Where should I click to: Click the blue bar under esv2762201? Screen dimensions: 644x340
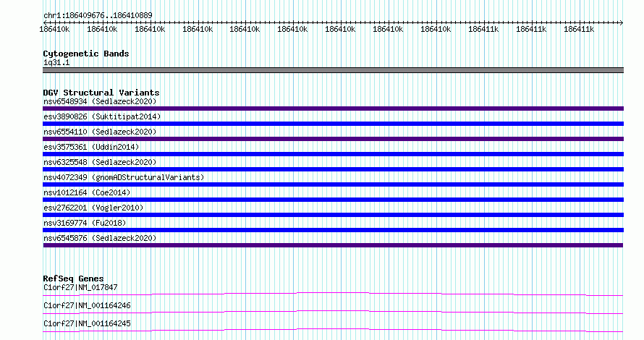333,215
